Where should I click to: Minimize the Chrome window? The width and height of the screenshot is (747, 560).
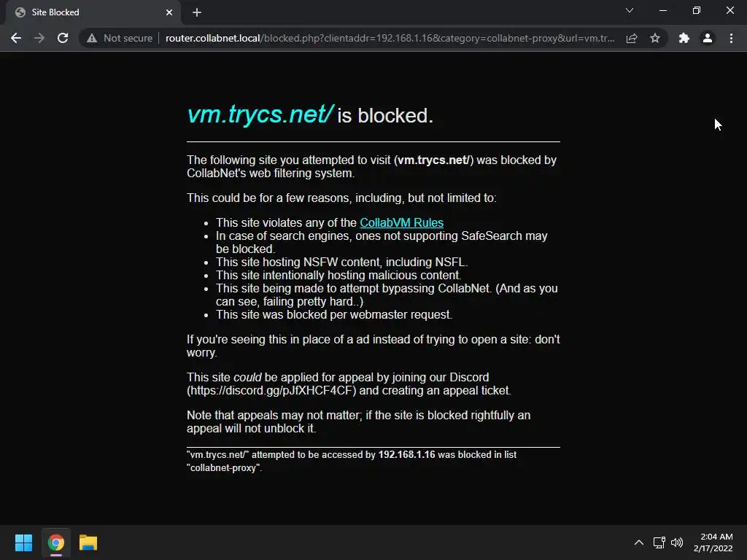(662, 10)
